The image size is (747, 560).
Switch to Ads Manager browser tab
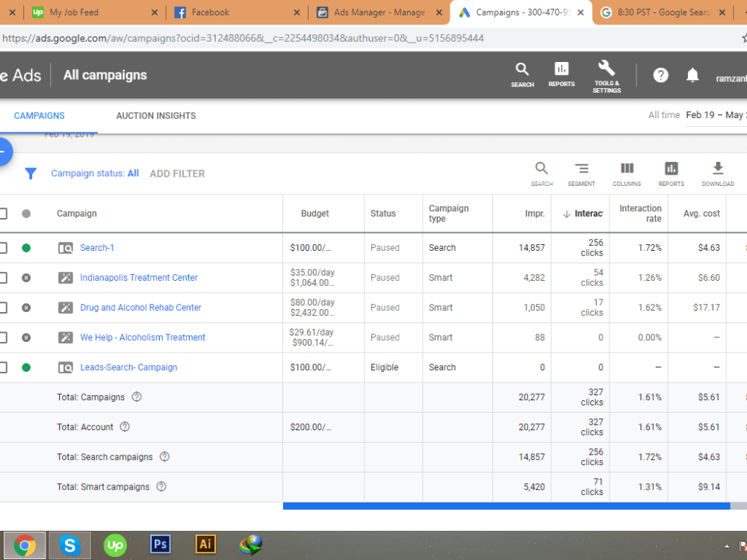tap(379, 13)
